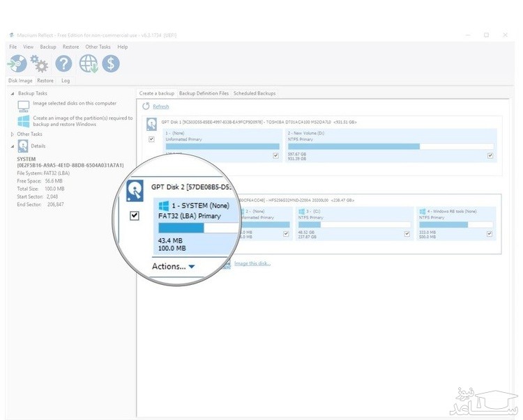Click the globe download updates icon

click(88, 64)
